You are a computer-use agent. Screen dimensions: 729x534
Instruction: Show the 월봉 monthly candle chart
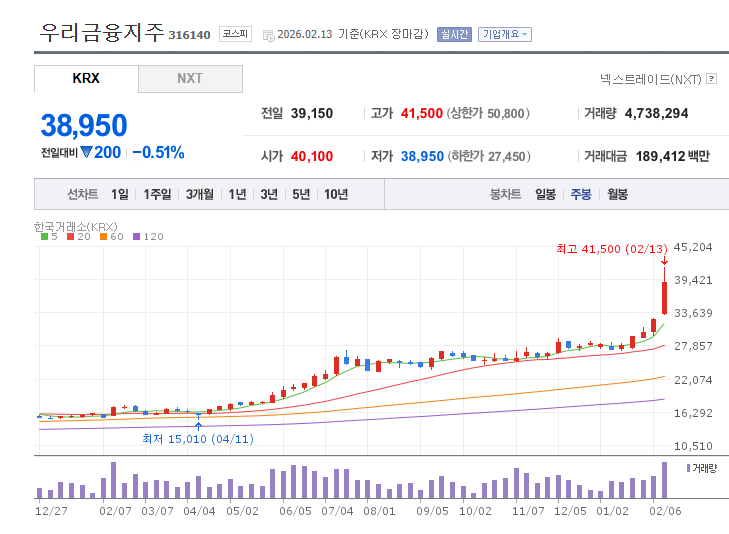point(617,194)
